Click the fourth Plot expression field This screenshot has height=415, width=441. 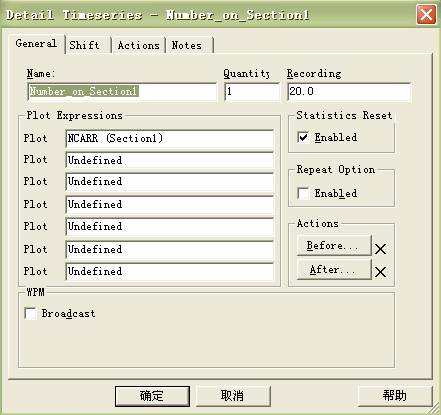click(170, 204)
